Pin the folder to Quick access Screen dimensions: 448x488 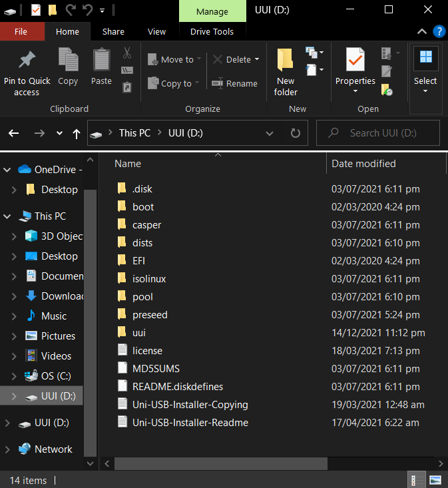click(27, 72)
